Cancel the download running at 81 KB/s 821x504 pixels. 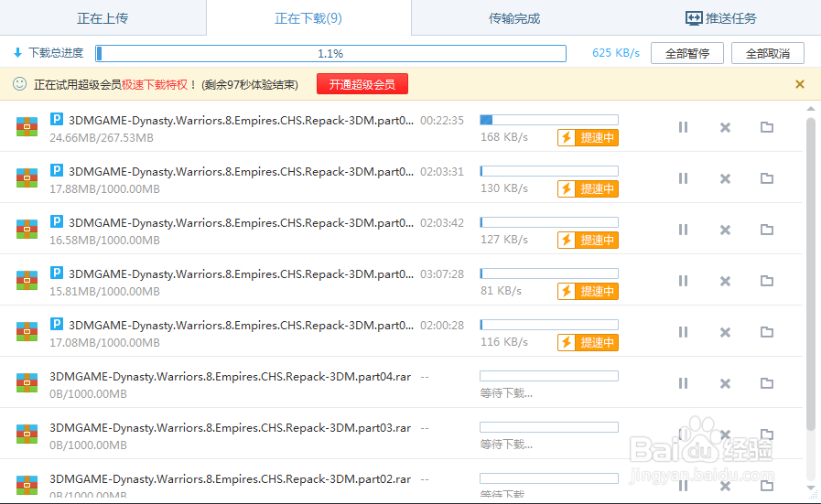pyautogui.click(x=725, y=281)
